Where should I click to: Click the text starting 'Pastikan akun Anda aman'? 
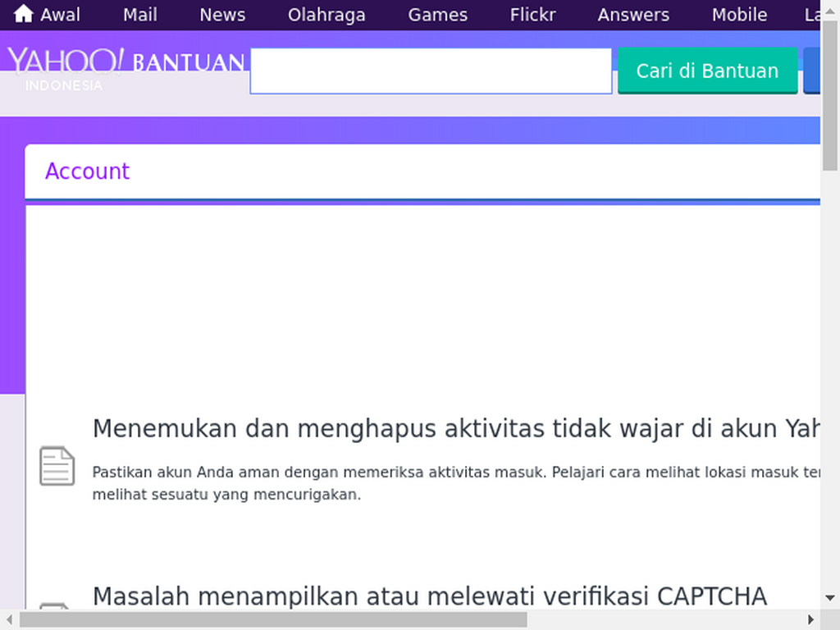456,483
